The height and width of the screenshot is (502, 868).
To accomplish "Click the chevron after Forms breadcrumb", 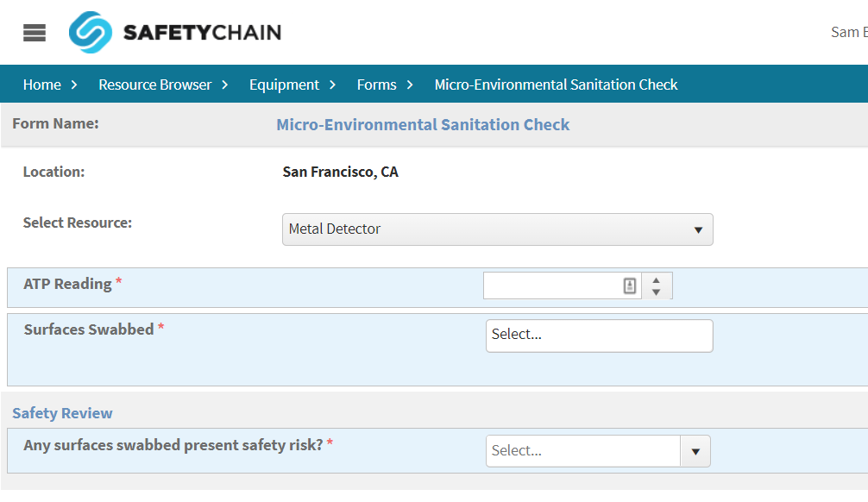I will 411,85.
